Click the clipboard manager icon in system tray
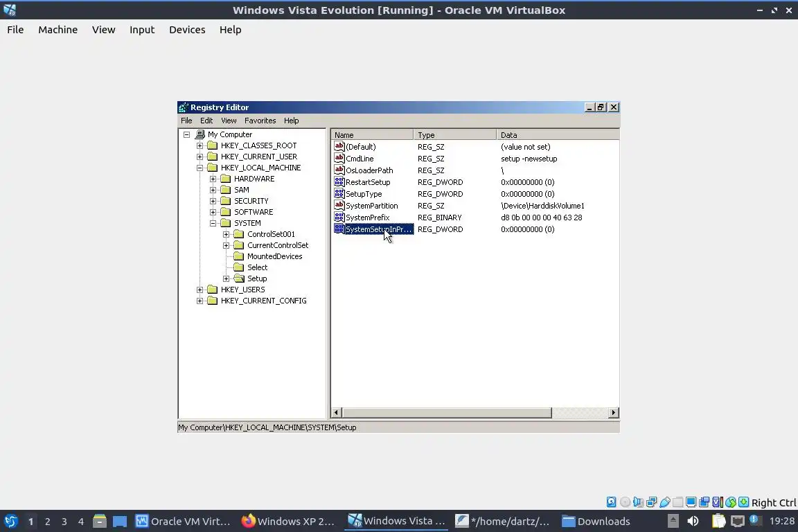The height and width of the screenshot is (532, 798). (x=718, y=521)
